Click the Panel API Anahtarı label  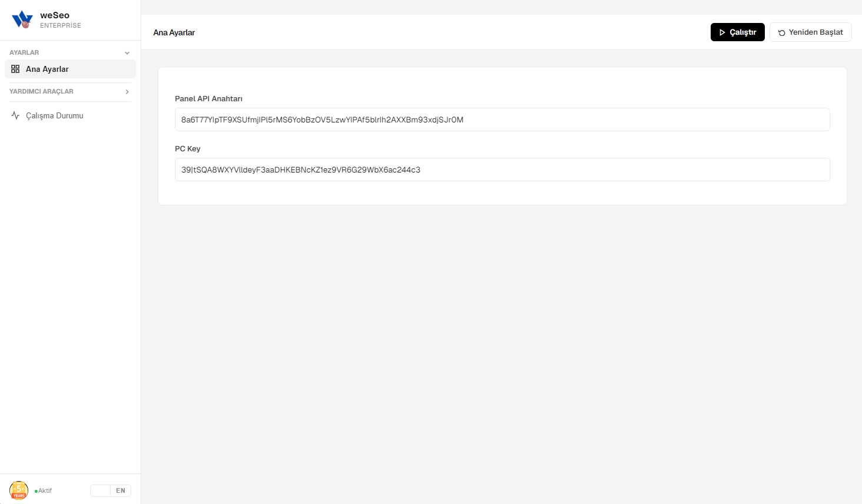point(208,98)
